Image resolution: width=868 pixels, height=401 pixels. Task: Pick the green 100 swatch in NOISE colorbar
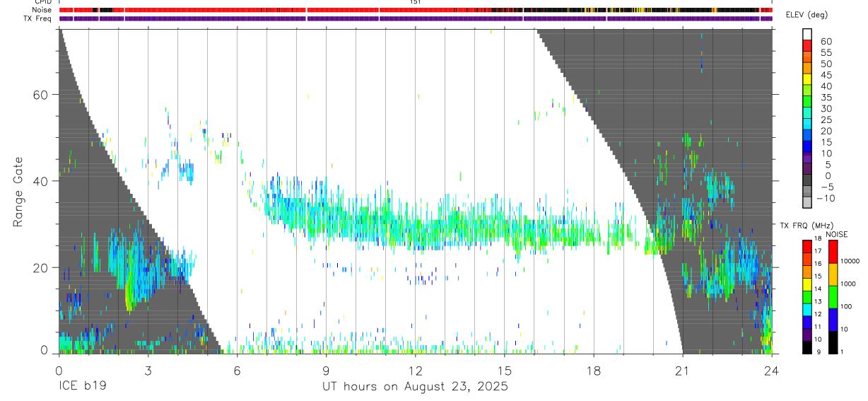point(833,297)
